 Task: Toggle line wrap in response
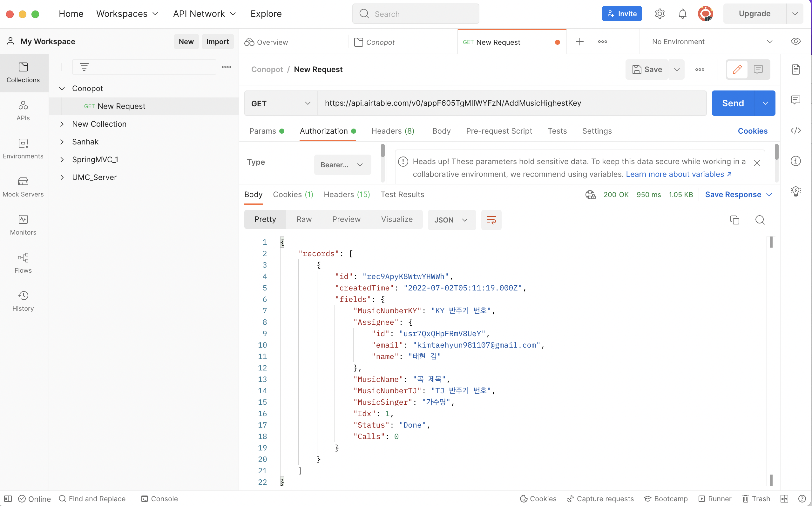pos(491,220)
